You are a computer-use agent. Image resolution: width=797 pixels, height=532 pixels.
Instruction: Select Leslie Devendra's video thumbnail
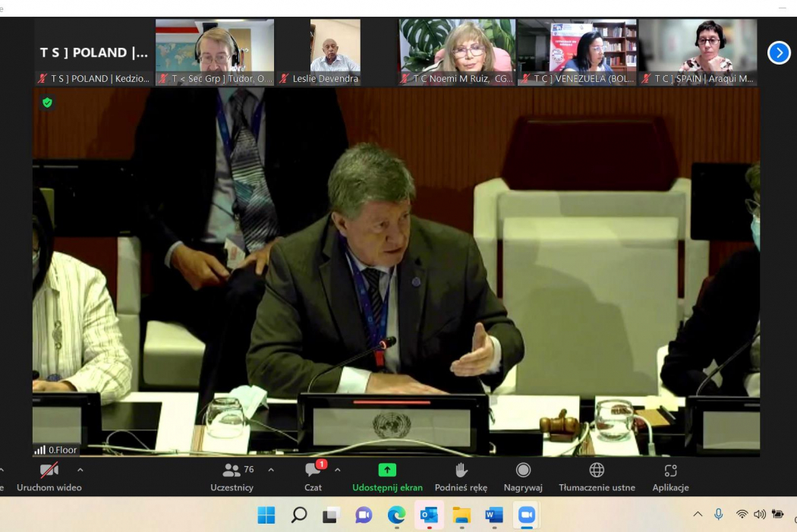coord(335,52)
